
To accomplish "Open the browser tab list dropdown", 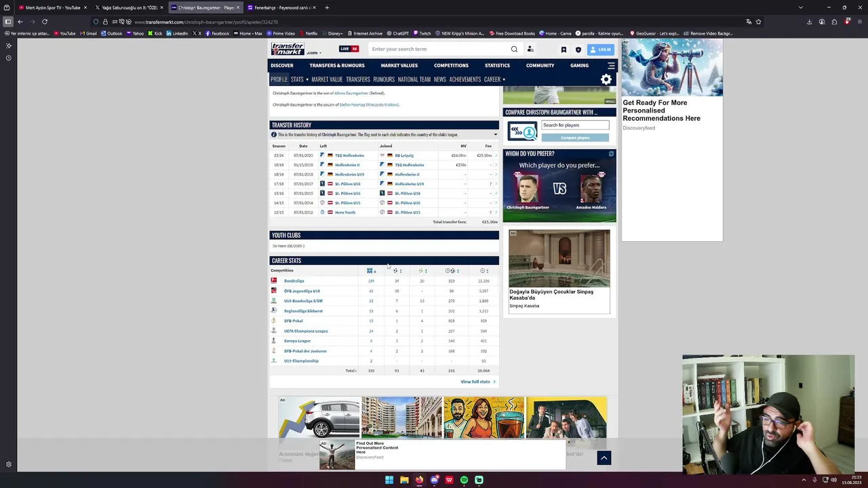I will (x=801, y=7).
